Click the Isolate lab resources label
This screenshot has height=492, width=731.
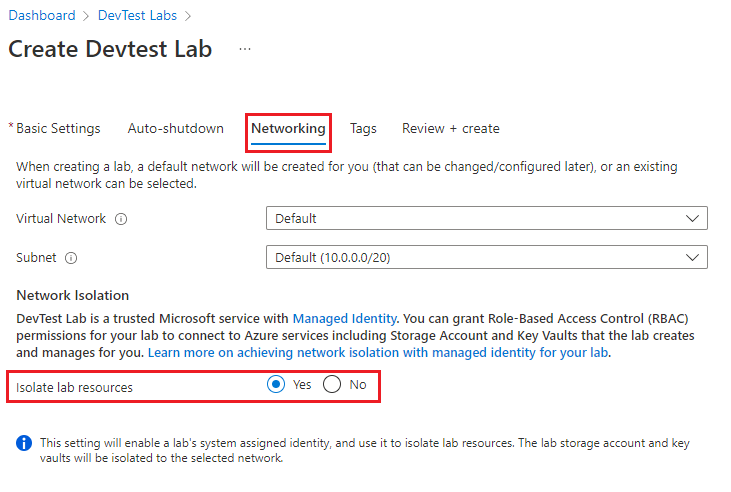tap(74, 386)
